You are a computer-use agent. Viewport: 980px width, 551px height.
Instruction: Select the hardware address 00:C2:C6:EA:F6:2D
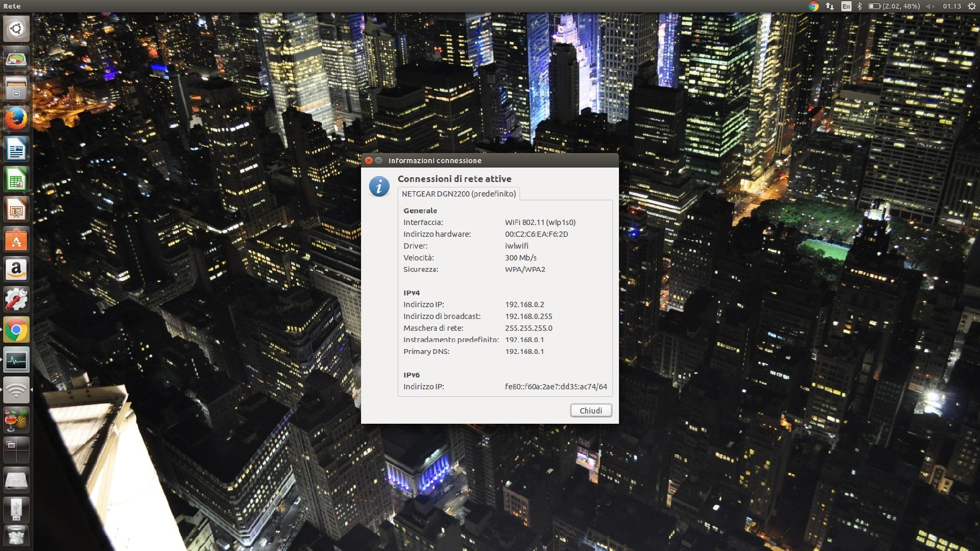click(536, 234)
